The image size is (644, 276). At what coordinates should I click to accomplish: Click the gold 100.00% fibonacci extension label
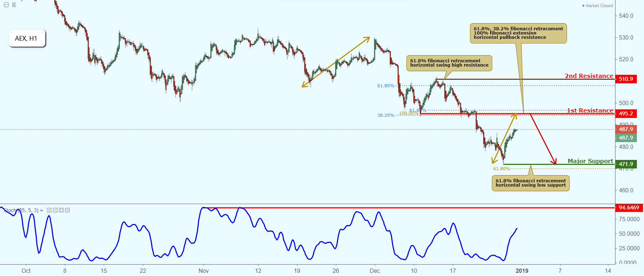[x=408, y=113]
